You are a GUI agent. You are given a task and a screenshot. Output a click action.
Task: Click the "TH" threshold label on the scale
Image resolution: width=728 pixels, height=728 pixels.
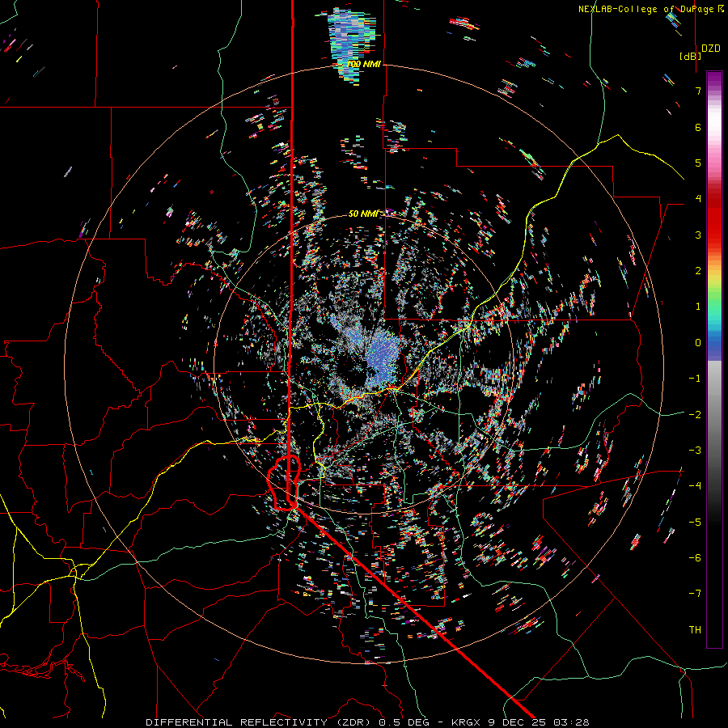point(695,630)
